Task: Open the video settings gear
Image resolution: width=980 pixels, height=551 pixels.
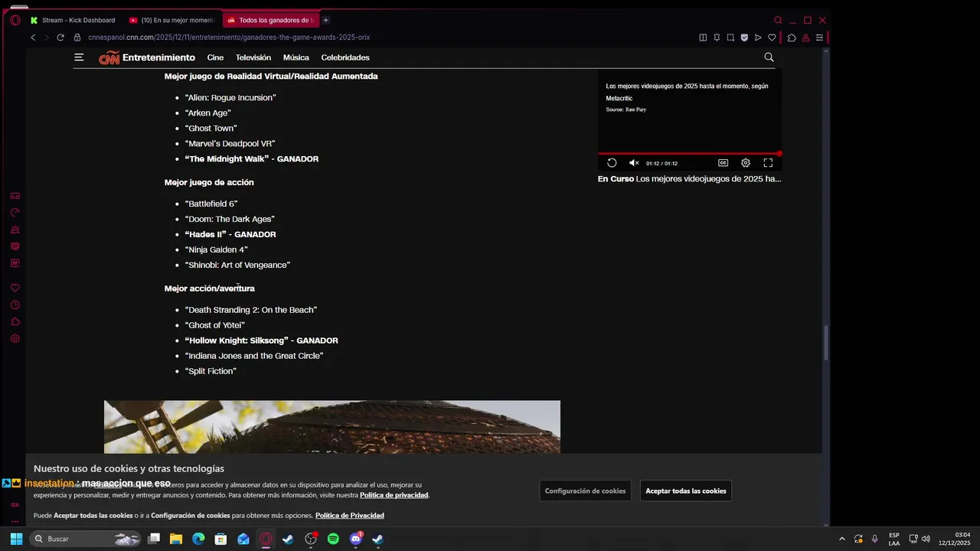Action: click(x=746, y=163)
